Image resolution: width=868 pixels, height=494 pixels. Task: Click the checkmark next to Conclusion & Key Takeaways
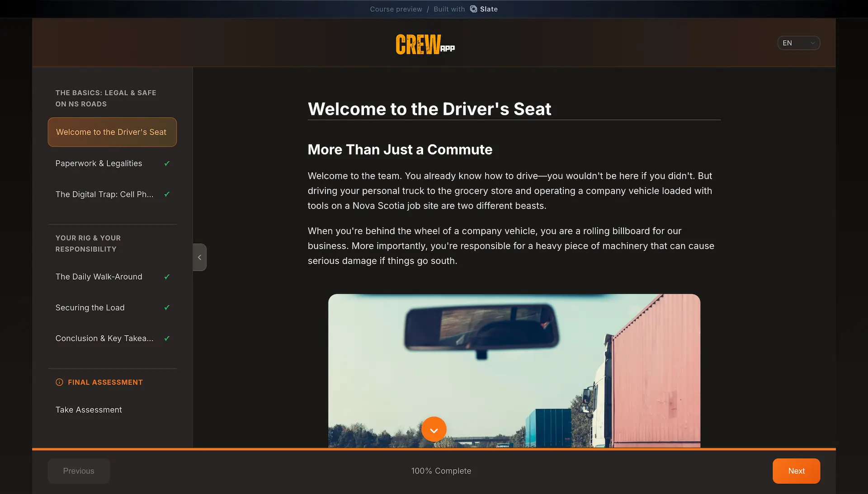click(167, 338)
